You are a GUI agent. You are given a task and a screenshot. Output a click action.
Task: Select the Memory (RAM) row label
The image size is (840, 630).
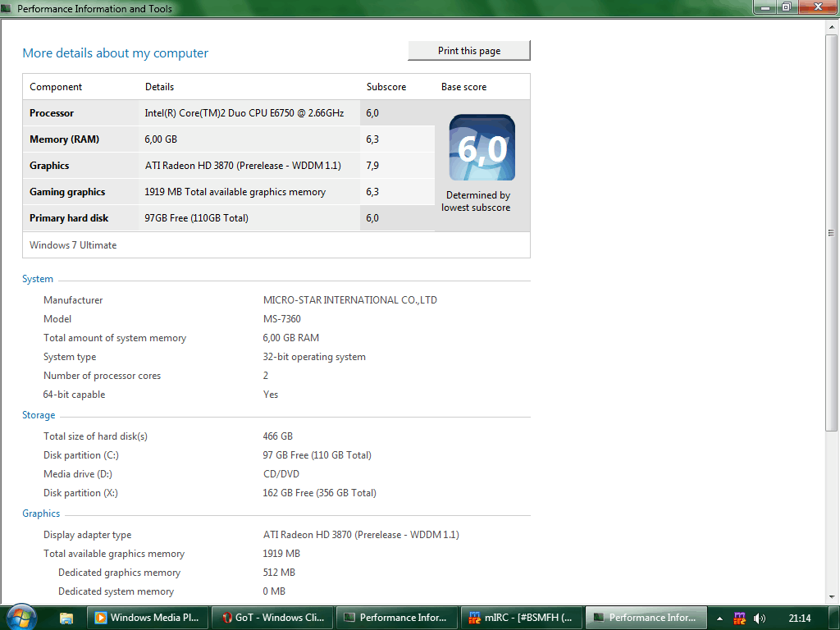click(x=64, y=139)
